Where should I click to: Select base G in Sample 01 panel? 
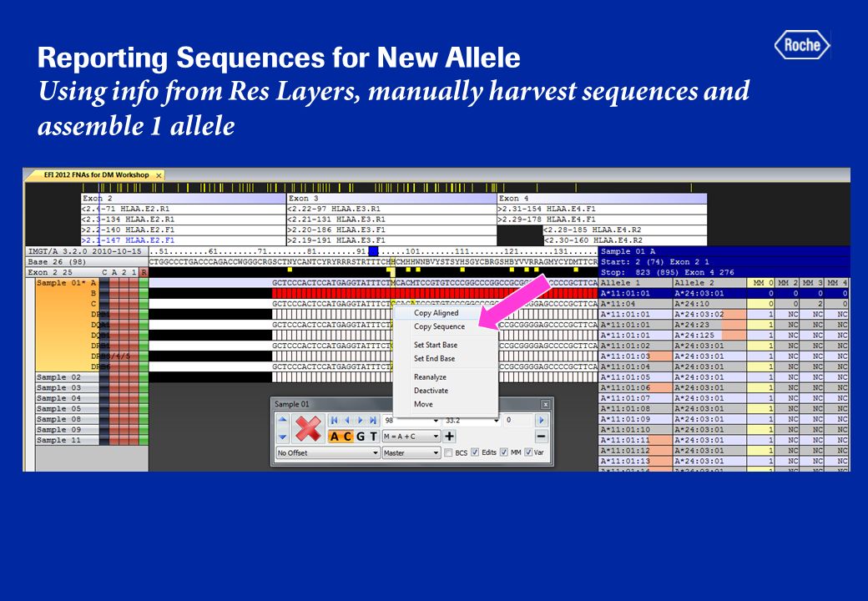361,436
